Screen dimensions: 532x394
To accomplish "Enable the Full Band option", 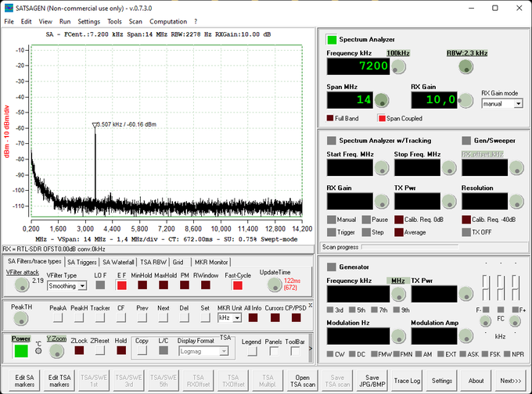I will coord(330,118).
